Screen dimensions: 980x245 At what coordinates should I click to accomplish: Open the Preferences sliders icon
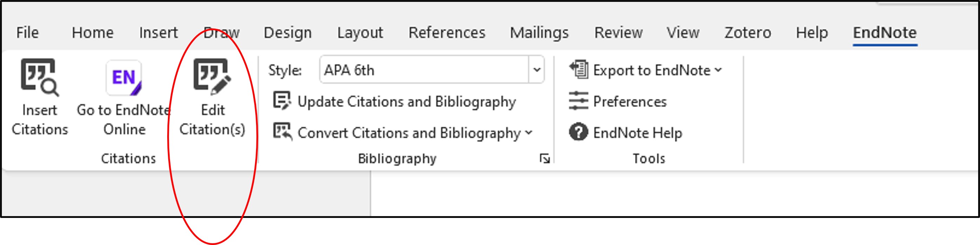tap(579, 101)
